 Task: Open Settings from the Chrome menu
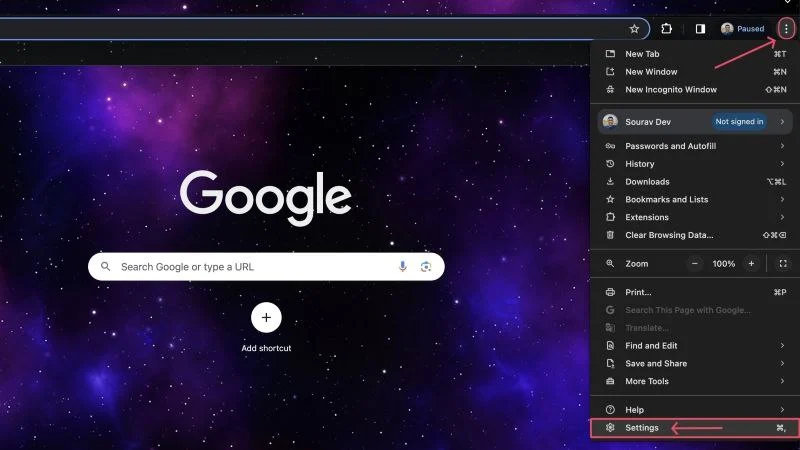pyautogui.click(x=695, y=428)
